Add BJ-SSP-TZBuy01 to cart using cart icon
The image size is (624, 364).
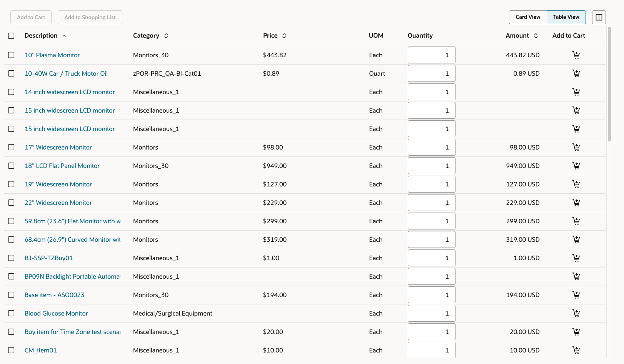click(x=576, y=258)
